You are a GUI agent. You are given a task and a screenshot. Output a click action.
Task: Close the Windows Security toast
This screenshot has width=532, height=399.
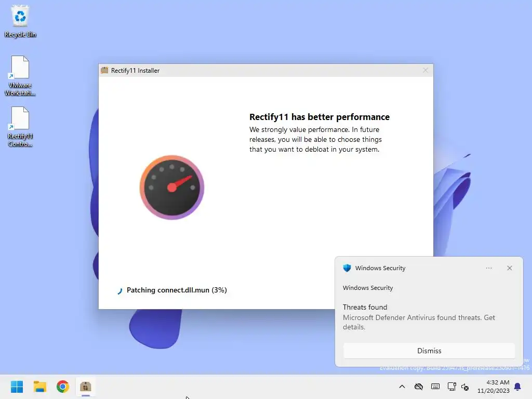coord(510,268)
